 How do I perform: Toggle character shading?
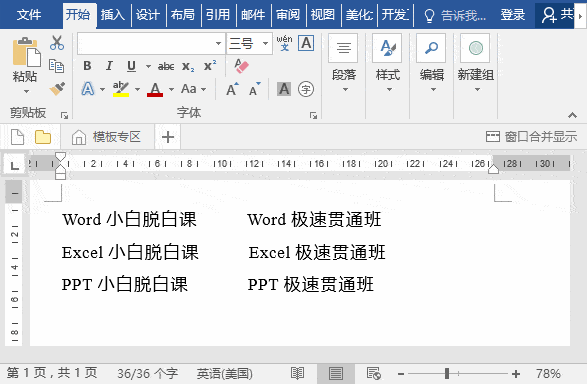284,89
